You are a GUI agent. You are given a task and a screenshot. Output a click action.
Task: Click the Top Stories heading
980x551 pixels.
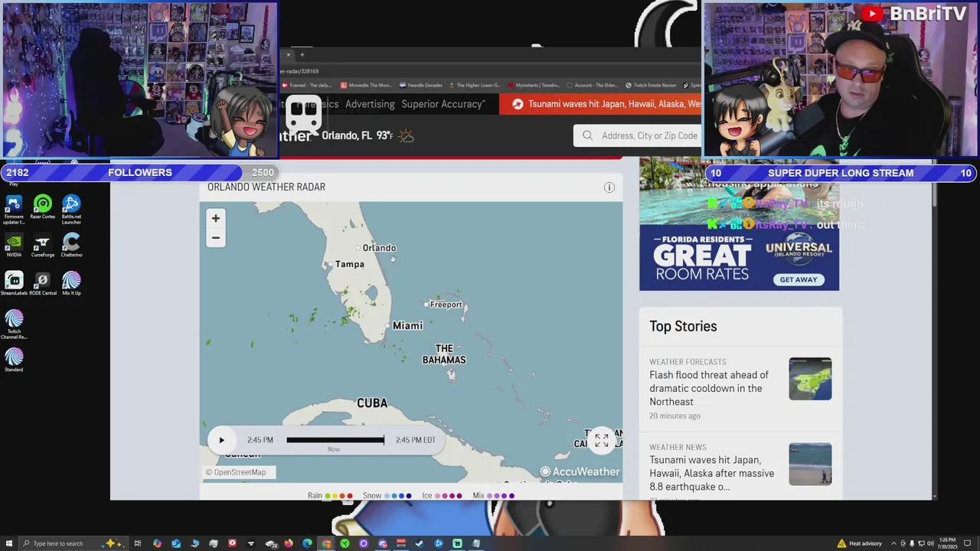tap(683, 326)
